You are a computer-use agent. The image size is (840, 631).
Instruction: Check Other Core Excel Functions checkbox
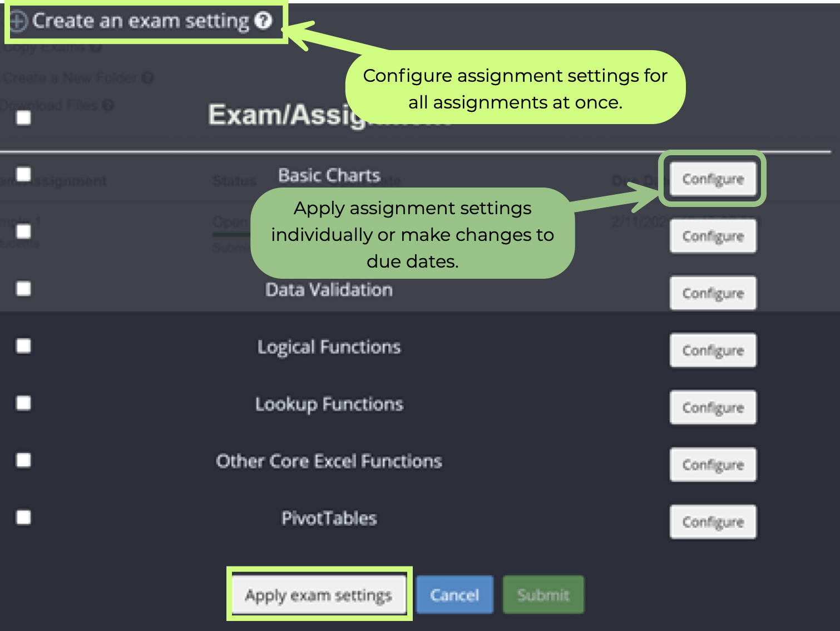(x=24, y=460)
